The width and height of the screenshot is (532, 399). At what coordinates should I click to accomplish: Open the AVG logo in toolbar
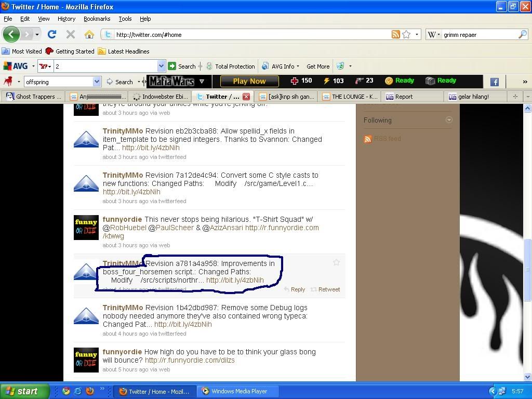pyautogui.click(x=16, y=66)
